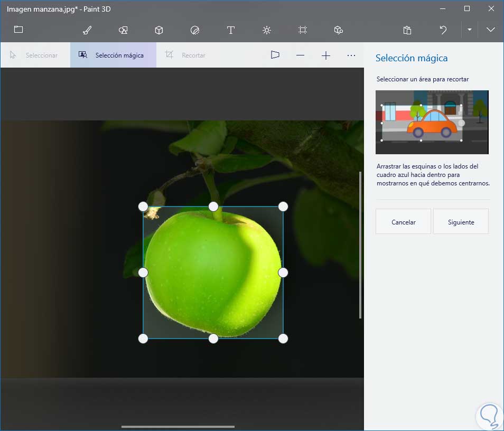This screenshot has height=431, width=504.
Task: Open the three-dots more options menu
Action: click(351, 55)
